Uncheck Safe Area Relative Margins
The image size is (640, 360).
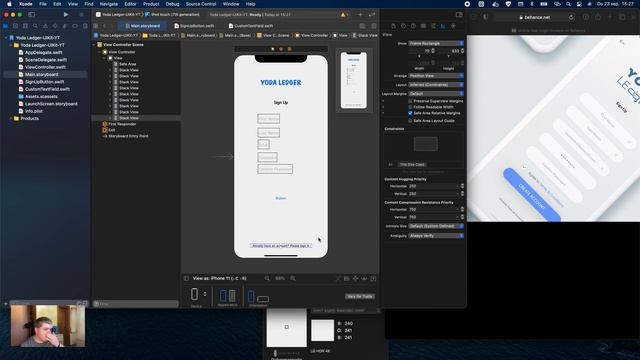pos(410,113)
